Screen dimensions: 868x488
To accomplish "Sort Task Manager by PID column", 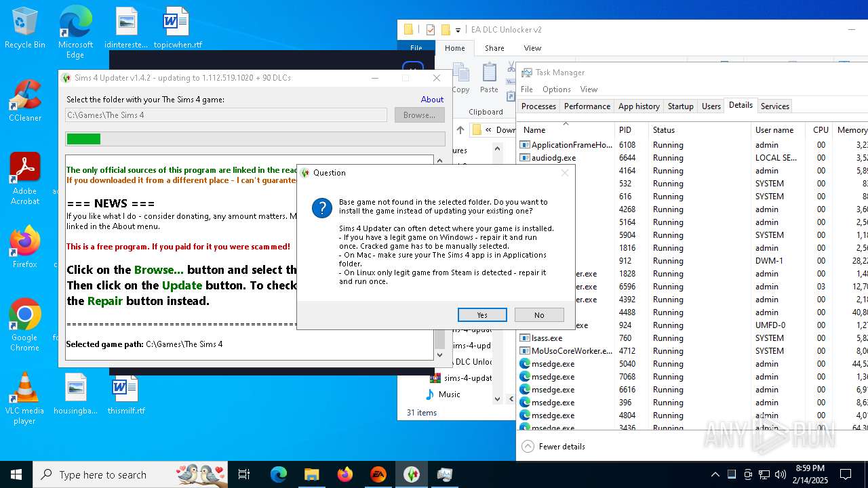I will tap(632, 129).
